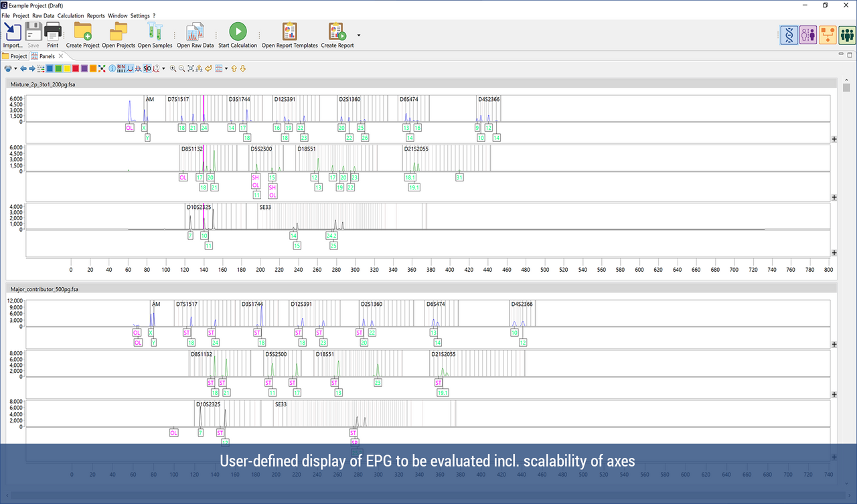The height and width of the screenshot is (504, 857).
Task: Click the legend list icon
Action: [41, 68]
